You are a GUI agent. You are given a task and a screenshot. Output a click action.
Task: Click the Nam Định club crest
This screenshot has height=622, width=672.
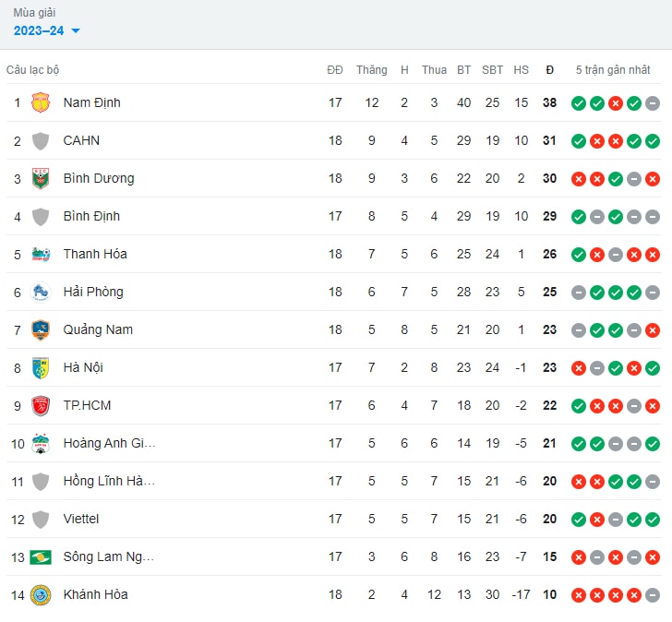coord(41,102)
